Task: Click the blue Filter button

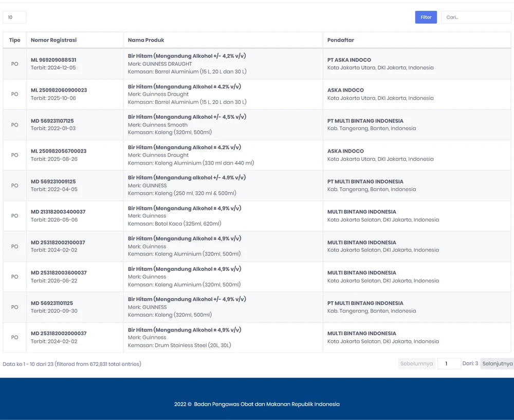Action: (x=426, y=17)
